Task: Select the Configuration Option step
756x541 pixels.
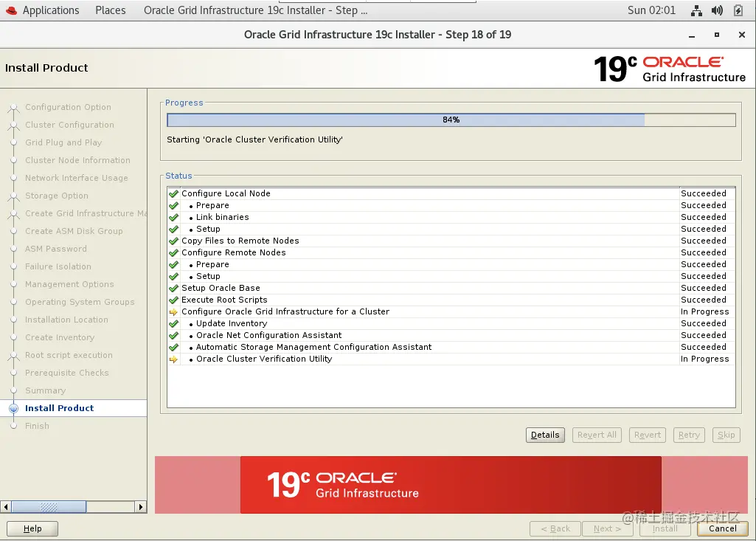Action: [x=68, y=107]
